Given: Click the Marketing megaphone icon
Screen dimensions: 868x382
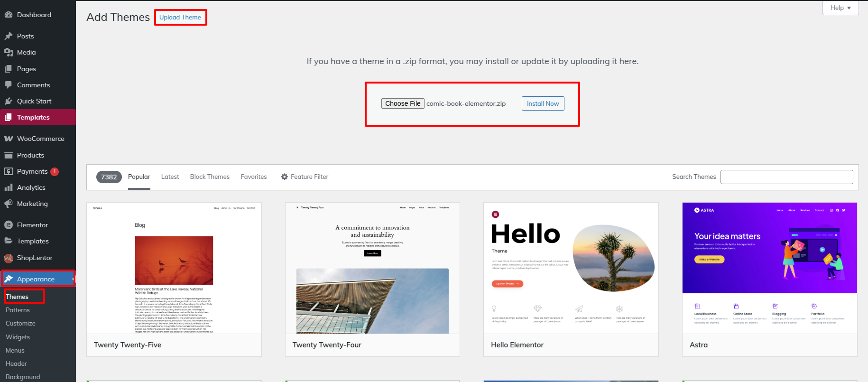Looking at the screenshot, I should (9, 204).
